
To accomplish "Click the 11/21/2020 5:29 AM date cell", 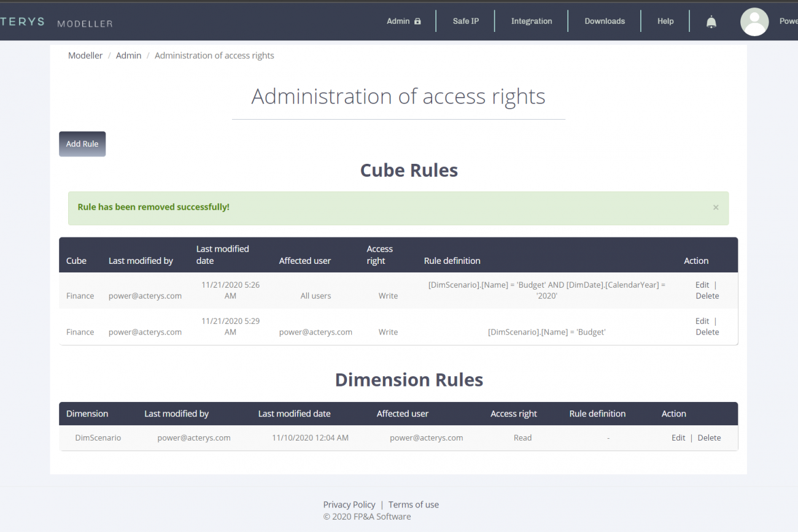I will tap(230, 326).
